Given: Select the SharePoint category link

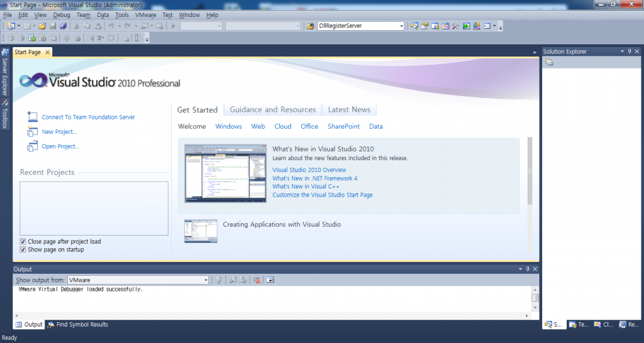Looking at the screenshot, I should pyautogui.click(x=343, y=126).
